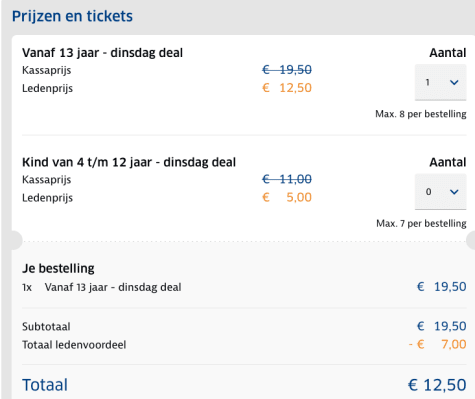475x399 pixels.
Task: Click the Prijzen en tickets heading
Action: click(72, 16)
